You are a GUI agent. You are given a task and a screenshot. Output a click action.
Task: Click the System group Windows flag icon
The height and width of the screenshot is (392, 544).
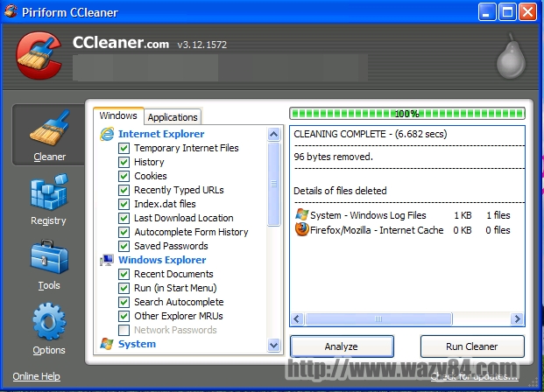(x=107, y=344)
